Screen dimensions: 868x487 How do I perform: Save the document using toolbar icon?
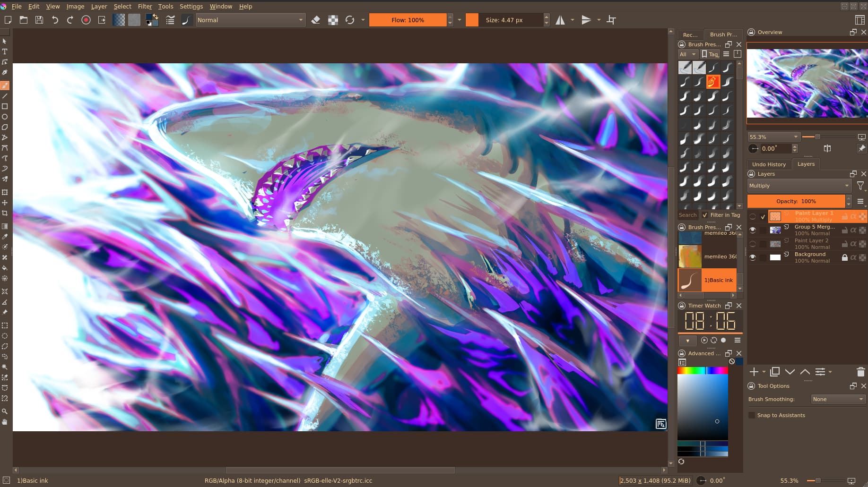click(x=39, y=20)
